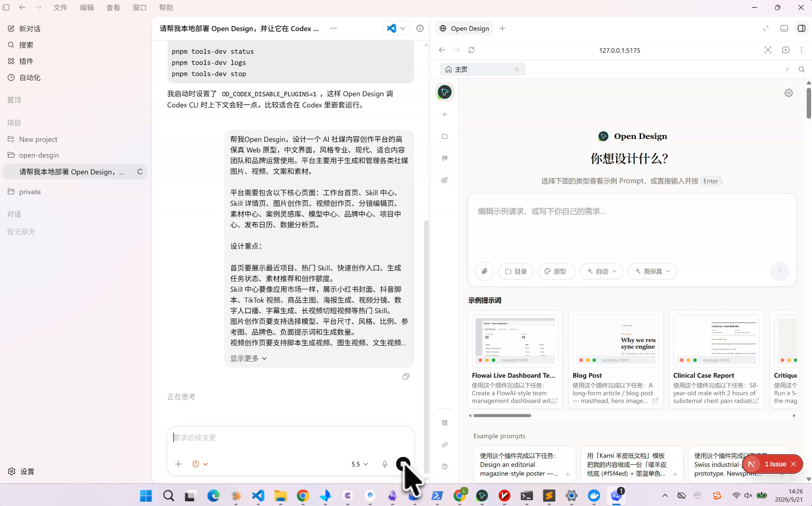Open the three-dot menu beside chat title

[333, 28]
